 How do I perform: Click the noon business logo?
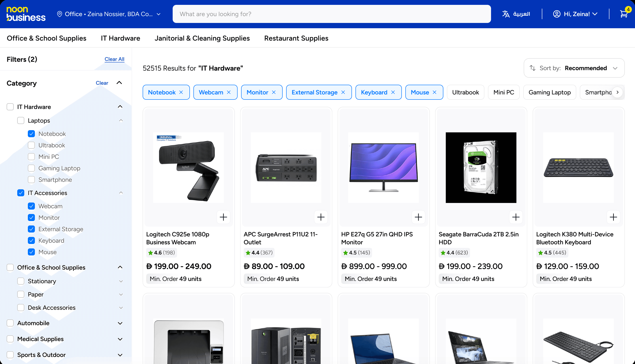click(x=26, y=14)
